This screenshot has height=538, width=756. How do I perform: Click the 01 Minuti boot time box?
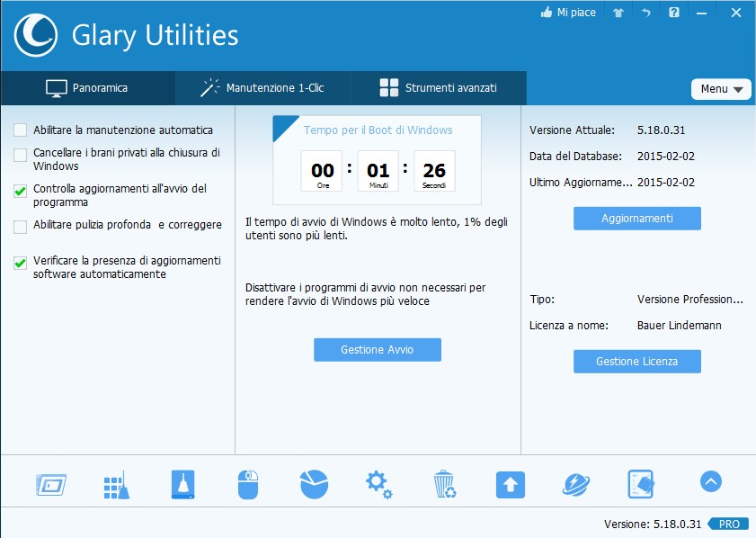tap(378, 171)
